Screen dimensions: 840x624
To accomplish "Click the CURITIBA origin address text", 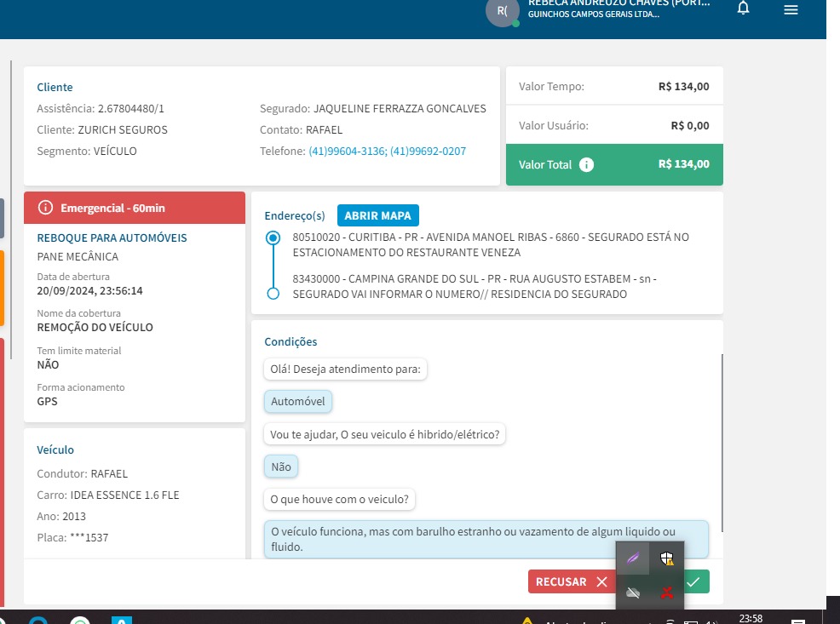I will pyautogui.click(x=491, y=244).
